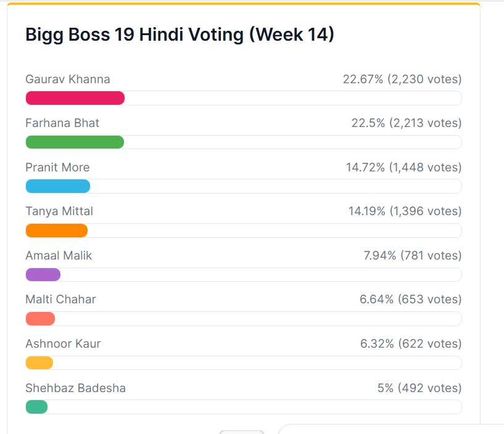Click the 14.72% (1,448 votes) label
The width and height of the screenshot is (504, 434).
(403, 167)
